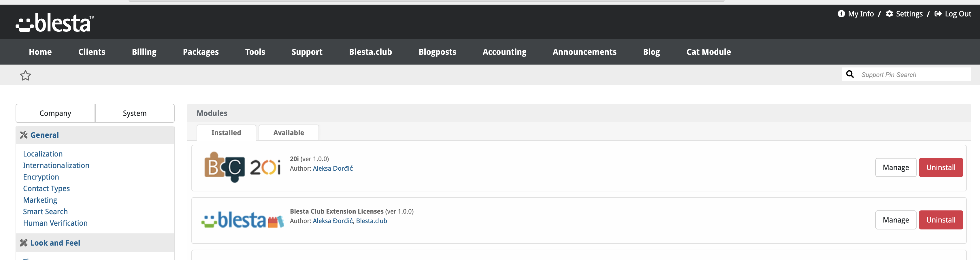This screenshot has width=980, height=260.
Task: Select the Installed modules tab
Action: (226, 133)
